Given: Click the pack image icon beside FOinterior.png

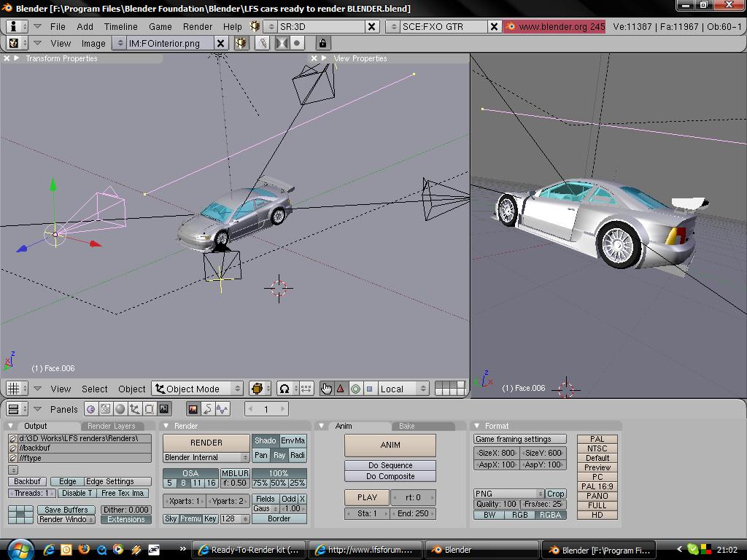Looking at the screenshot, I should (241, 43).
